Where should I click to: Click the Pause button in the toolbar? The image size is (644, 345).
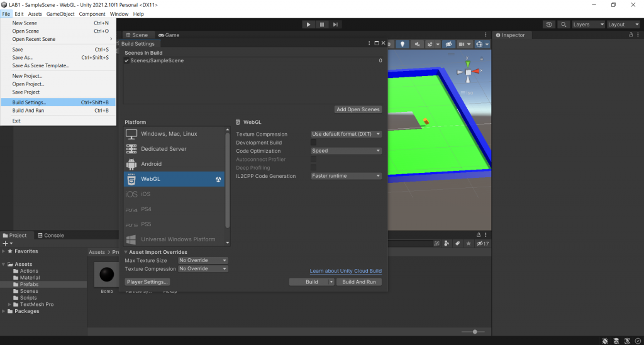click(x=322, y=25)
